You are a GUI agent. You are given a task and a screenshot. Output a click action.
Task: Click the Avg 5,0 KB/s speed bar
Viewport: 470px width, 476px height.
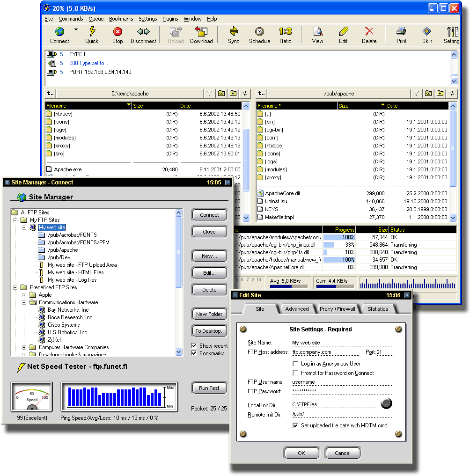[288, 286]
